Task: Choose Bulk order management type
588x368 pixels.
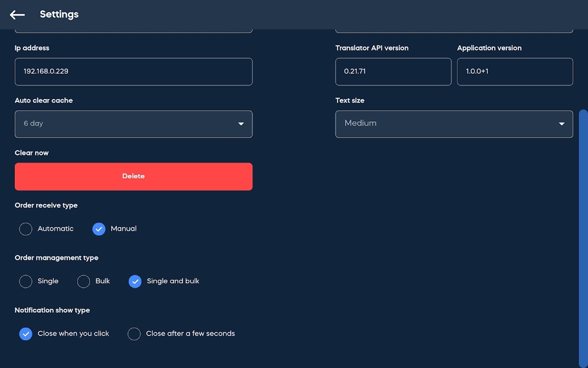Action: (x=84, y=282)
